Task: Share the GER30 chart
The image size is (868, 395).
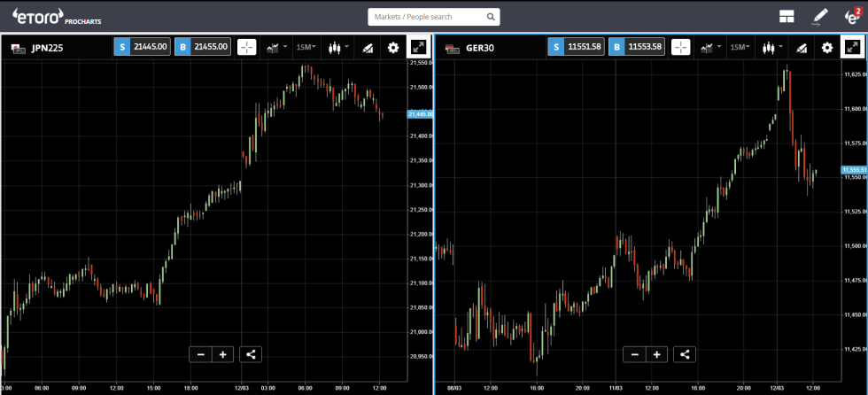Action: [684, 354]
